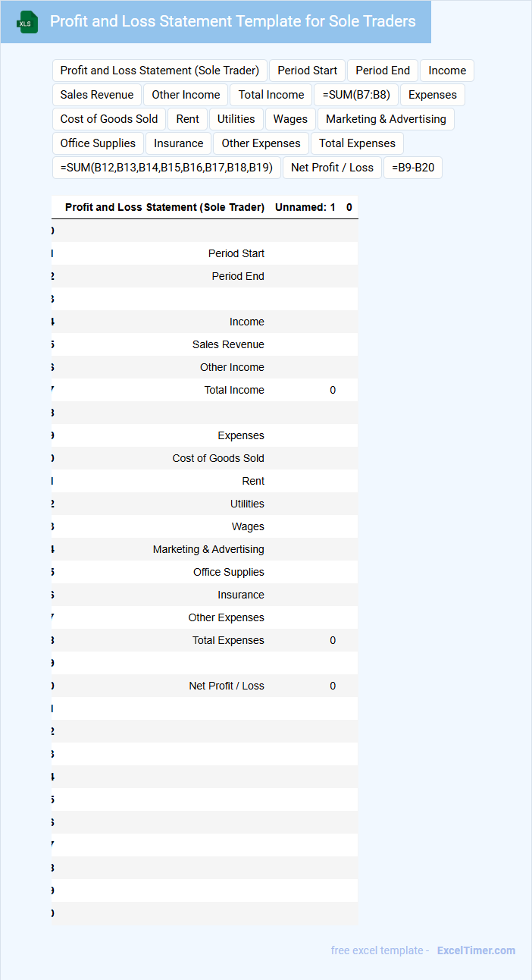Select the Period Start tag
Viewport: 532px width, 980px height.
(307, 71)
